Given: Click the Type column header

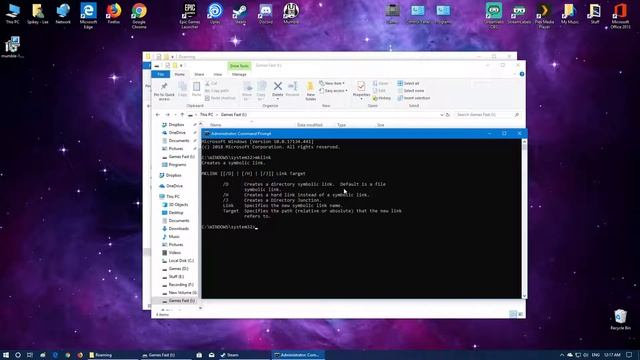Looking at the screenshot, I should (342, 125).
